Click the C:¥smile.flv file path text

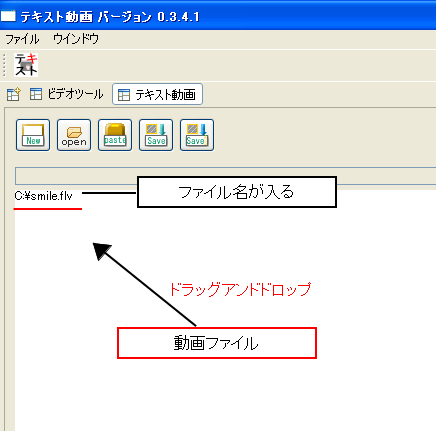pyautogui.click(x=43, y=196)
